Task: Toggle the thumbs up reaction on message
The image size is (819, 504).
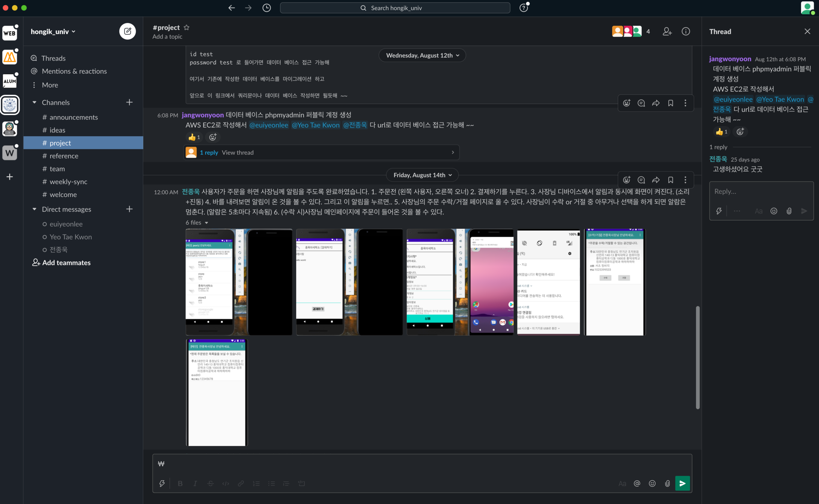Action: pyautogui.click(x=194, y=137)
